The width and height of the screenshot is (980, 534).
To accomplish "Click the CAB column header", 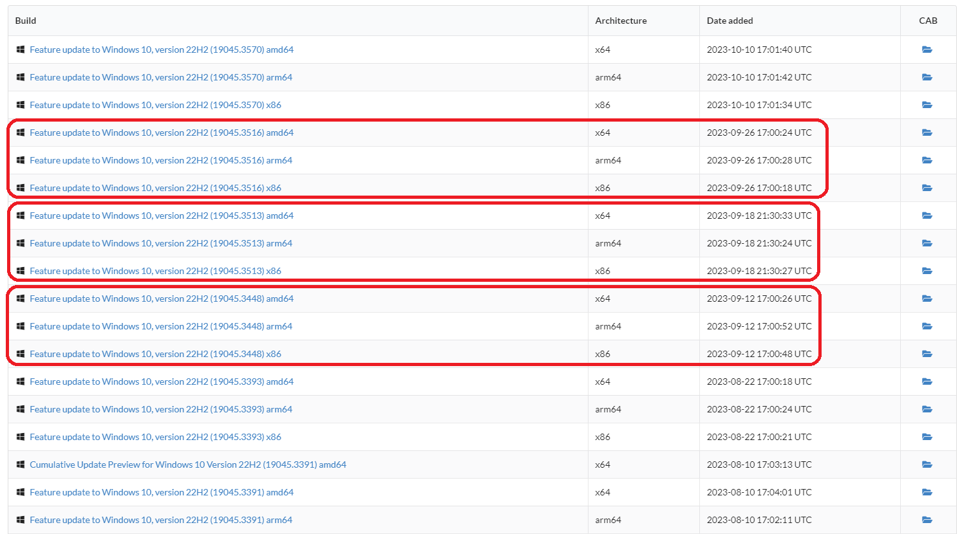I will pos(928,21).
